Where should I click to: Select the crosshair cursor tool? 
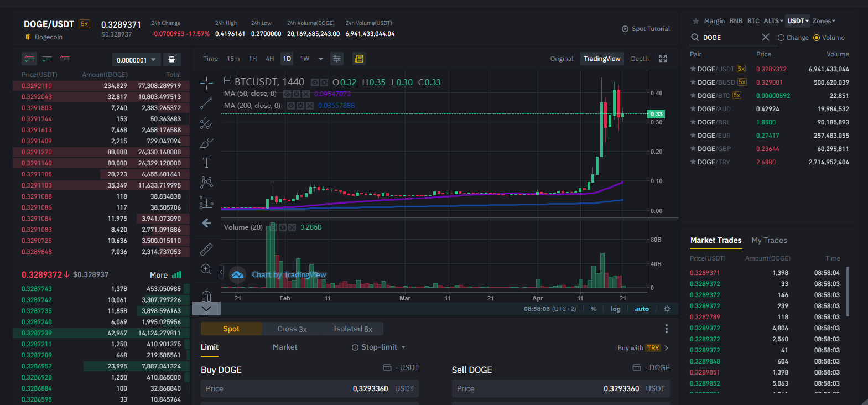pyautogui.click(x=206, y=84)
